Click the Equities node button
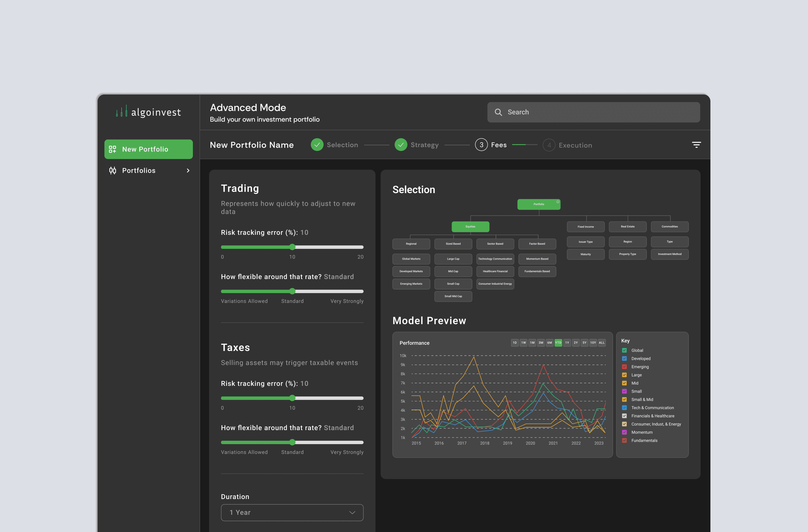Screen dimensions: 808x532 (x=470, y=227)
